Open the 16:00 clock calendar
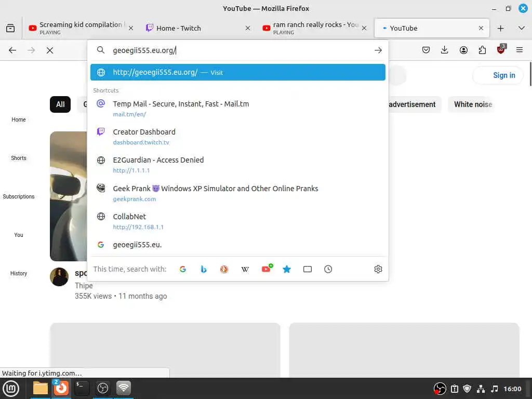The height and width of the screenshot is (399, 532). tap(512, 389)
